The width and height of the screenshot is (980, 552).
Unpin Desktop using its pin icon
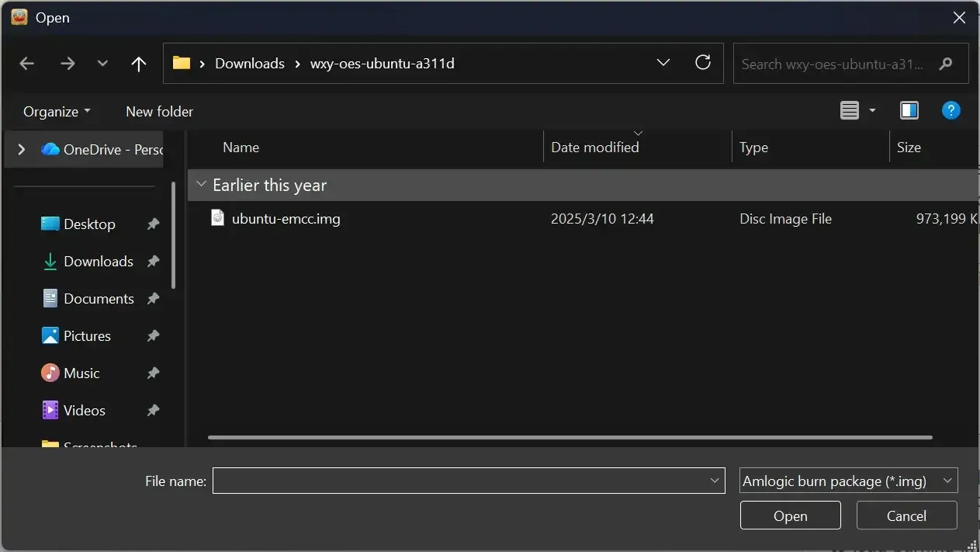click(153, 224)
